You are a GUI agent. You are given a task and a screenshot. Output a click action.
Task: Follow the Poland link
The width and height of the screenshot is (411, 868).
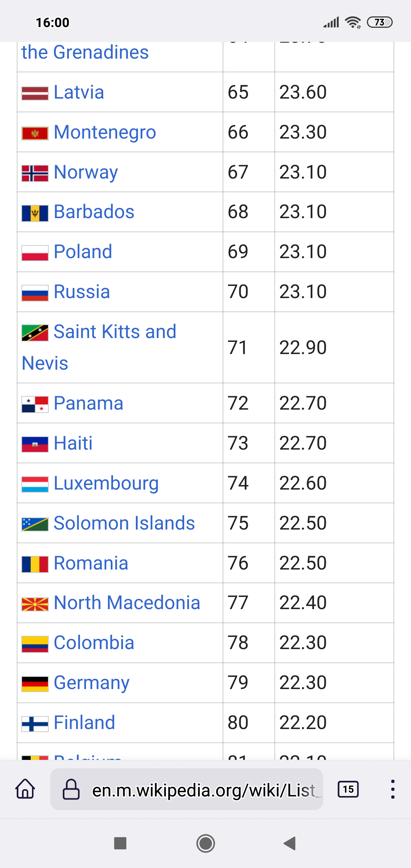[x=83, y=252]
